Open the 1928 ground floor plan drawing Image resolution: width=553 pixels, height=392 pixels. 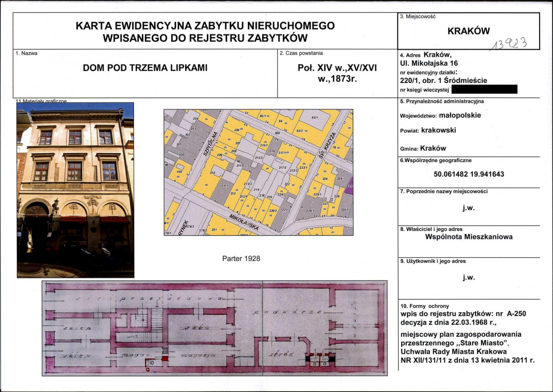point(215,328)
